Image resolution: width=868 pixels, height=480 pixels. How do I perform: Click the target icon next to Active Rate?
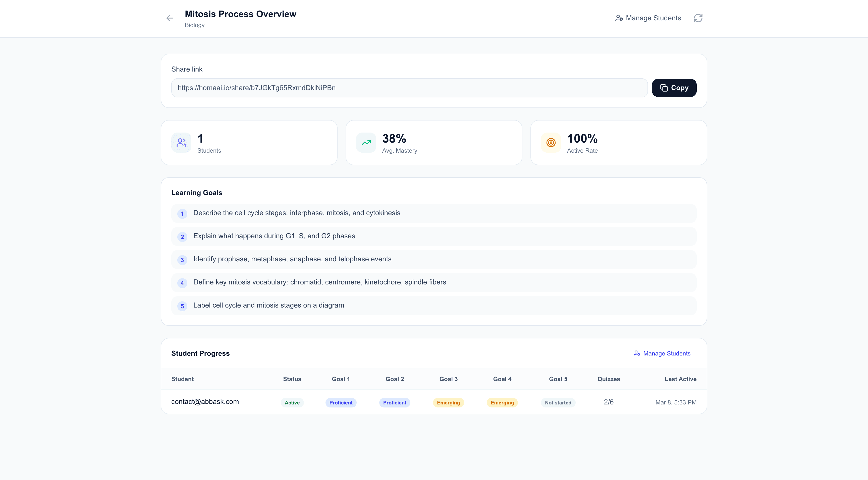551,143
